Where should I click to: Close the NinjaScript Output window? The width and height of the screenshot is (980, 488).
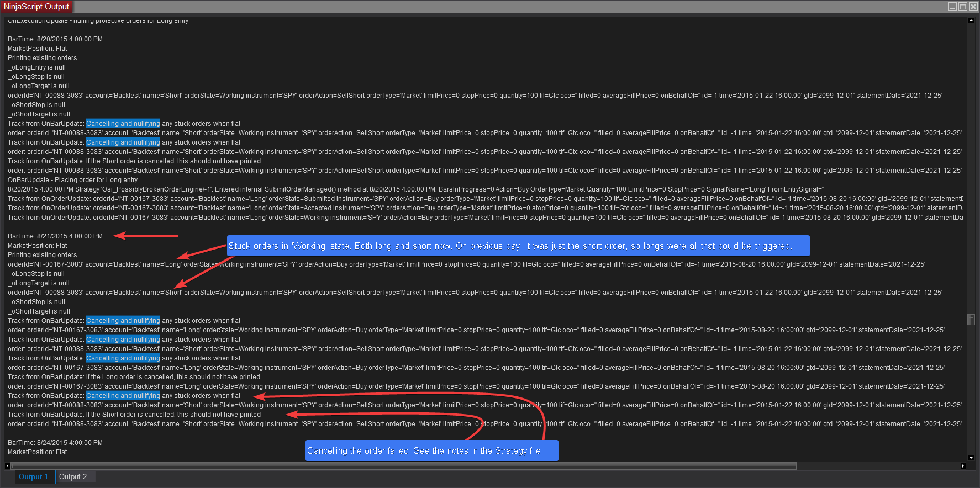[x=973, y=7]
